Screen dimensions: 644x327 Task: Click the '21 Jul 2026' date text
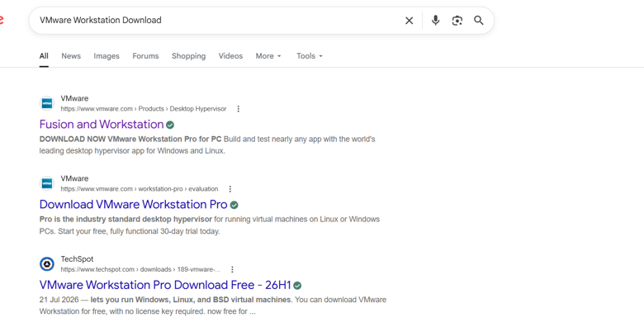tap(59, 300)
